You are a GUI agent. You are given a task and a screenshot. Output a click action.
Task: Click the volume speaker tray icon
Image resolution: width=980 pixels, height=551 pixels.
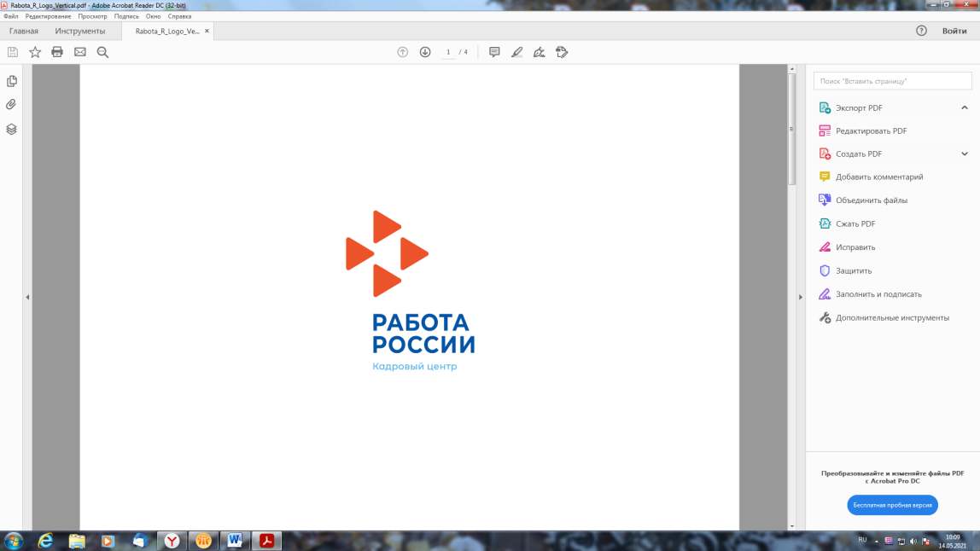(x=913, y=542)
